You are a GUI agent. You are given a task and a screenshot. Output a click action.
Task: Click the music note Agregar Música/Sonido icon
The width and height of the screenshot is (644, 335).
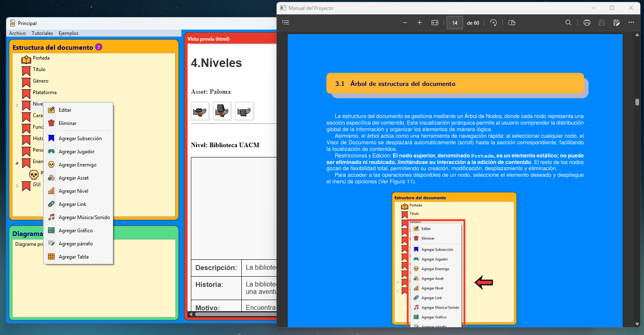(51, 217)
